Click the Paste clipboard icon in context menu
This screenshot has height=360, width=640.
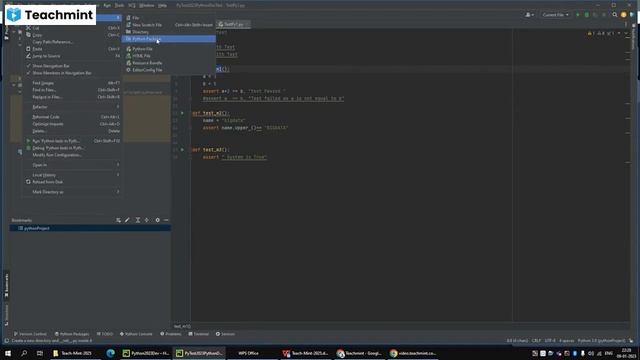point(28,49)
